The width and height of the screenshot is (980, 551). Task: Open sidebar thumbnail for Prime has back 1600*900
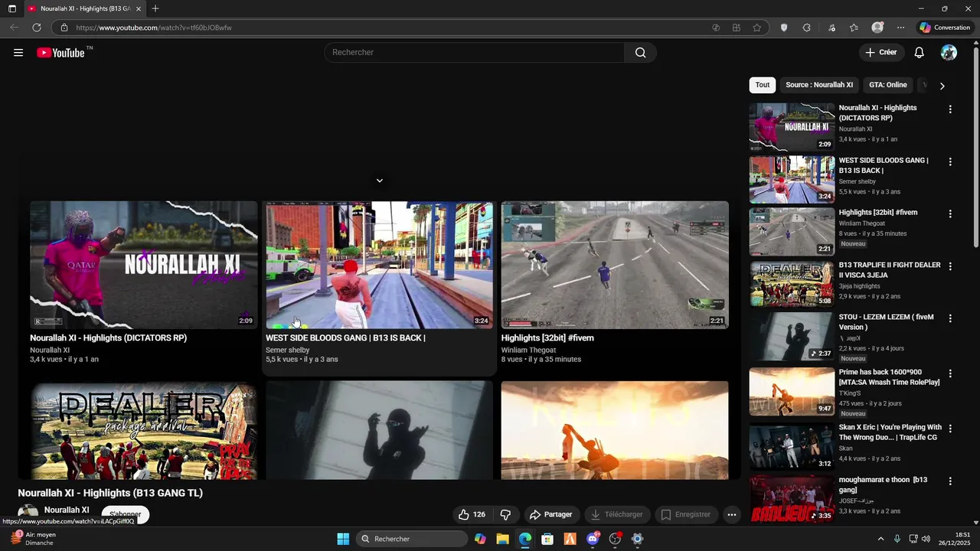coord(792,391)
